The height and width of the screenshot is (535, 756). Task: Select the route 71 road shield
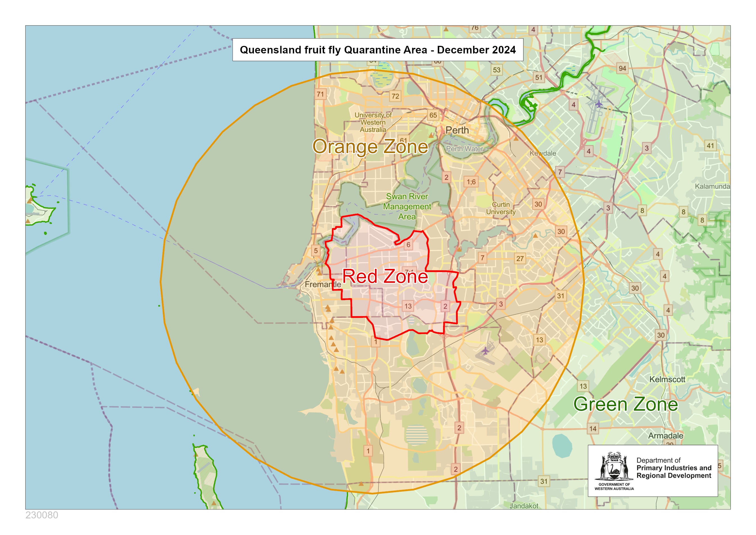(321, 94)
